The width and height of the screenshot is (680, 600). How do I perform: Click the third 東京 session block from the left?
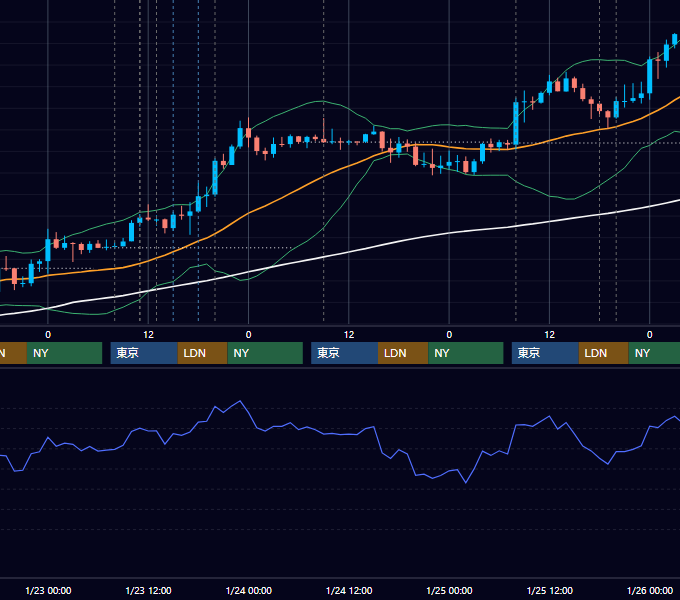point(545,353)
